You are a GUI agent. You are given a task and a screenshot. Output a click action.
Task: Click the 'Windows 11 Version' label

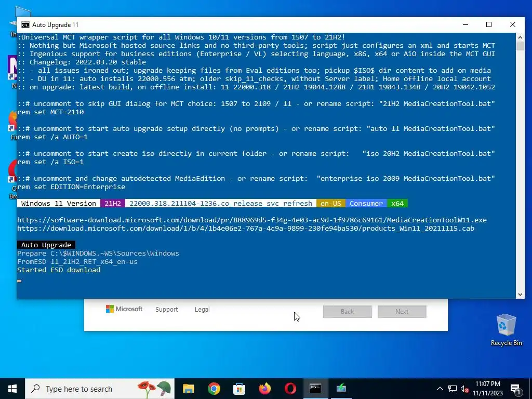[59, 203]
